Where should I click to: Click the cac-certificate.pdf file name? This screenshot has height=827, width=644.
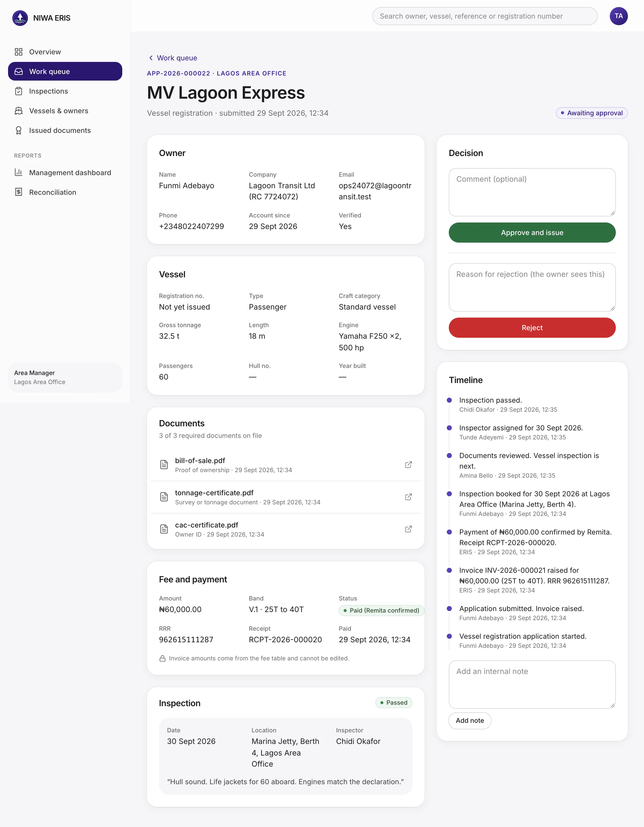point(207,525)
